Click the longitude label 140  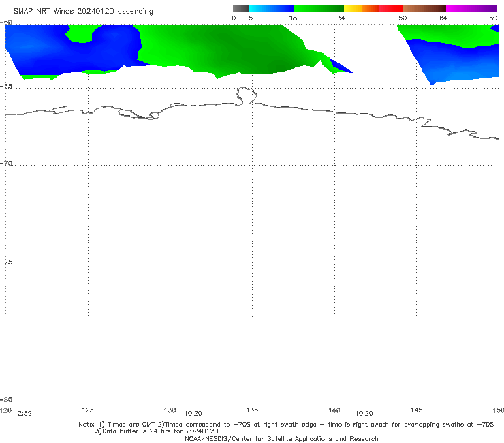click(334, 410)
